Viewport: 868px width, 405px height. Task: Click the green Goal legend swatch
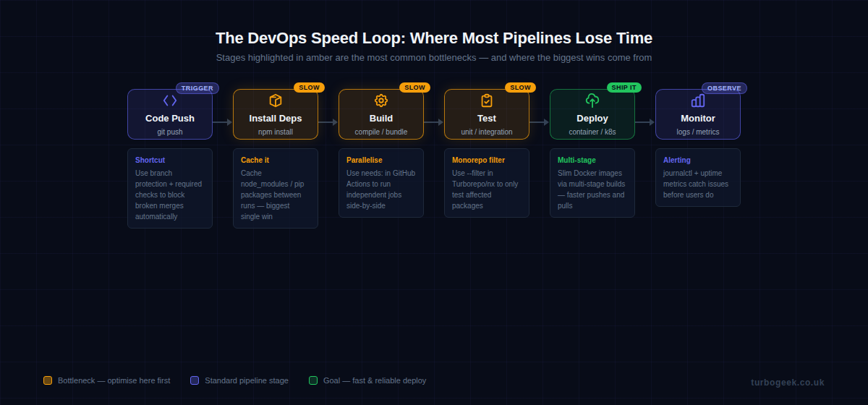click(x=313, y=380)
